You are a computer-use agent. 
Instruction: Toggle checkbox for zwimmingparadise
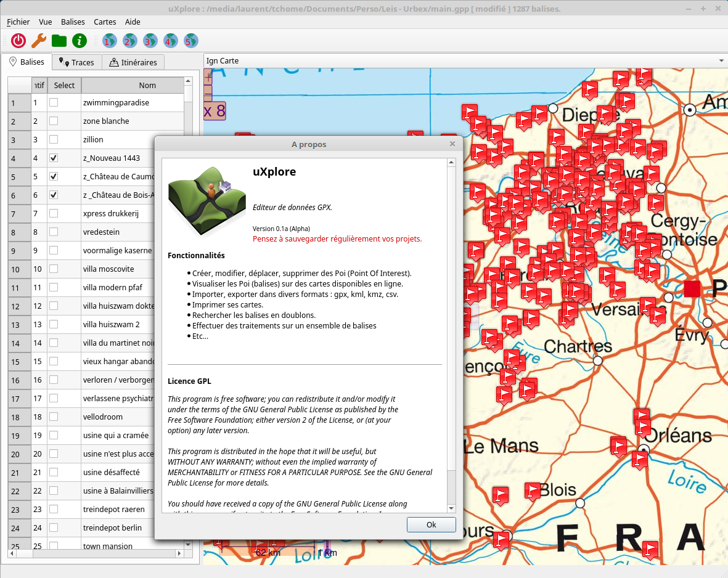tap(54, 102)
